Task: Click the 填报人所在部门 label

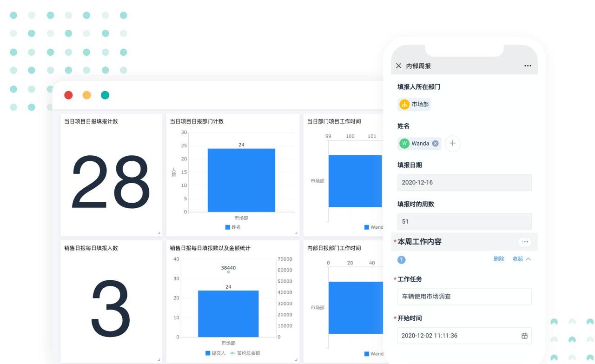Action: [419, 87]
